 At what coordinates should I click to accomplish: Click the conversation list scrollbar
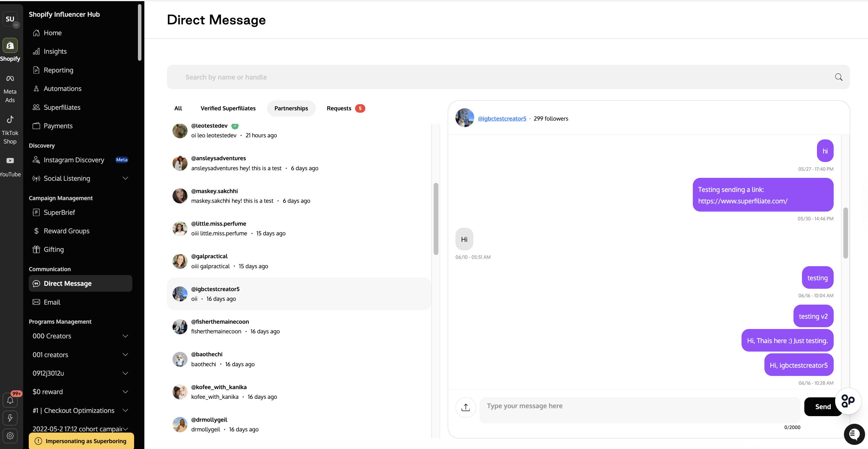[436, 219]
